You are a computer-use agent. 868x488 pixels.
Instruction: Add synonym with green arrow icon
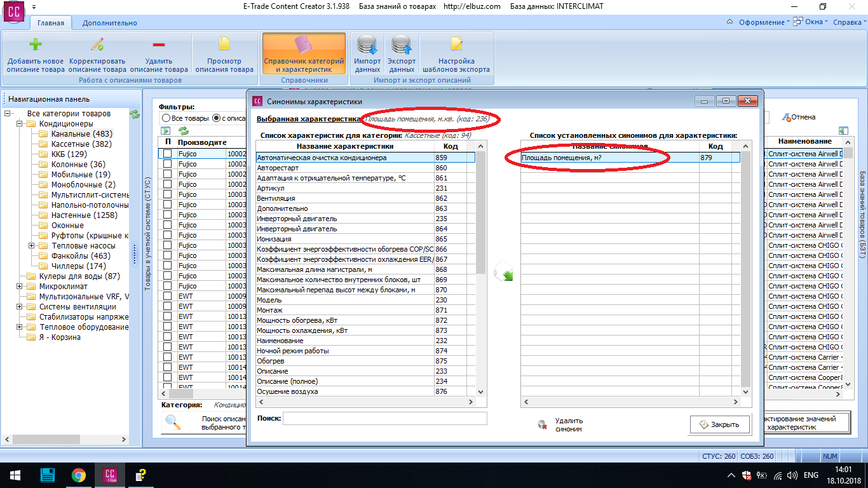coord(503,271)
